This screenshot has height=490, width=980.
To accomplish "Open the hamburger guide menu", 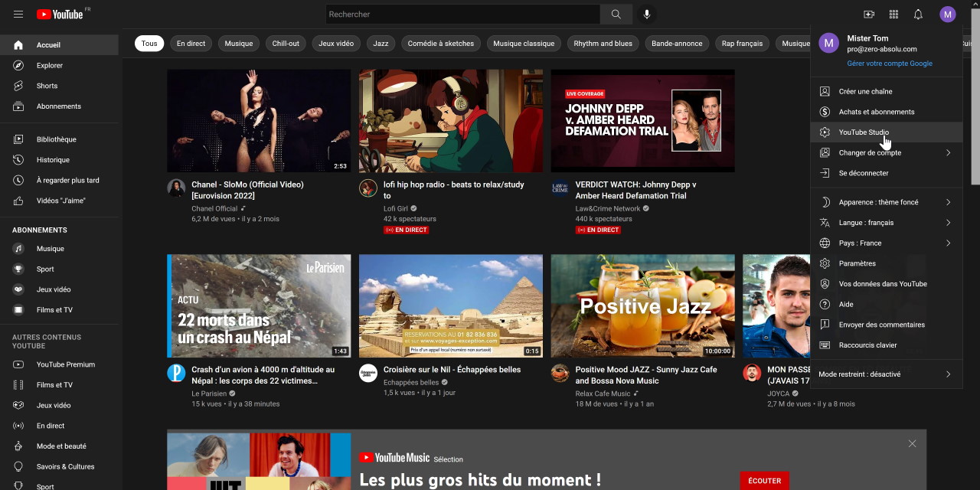I will (x=18, y=15).
